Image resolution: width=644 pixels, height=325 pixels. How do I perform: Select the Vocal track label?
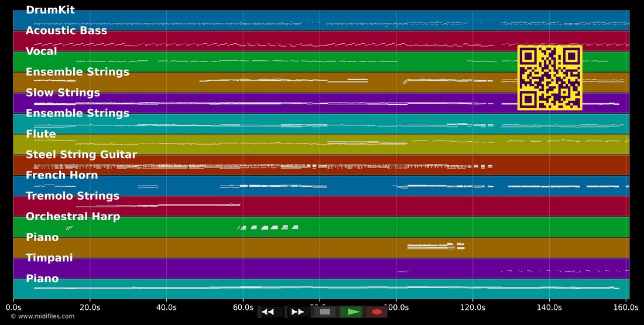coord(41,51)
